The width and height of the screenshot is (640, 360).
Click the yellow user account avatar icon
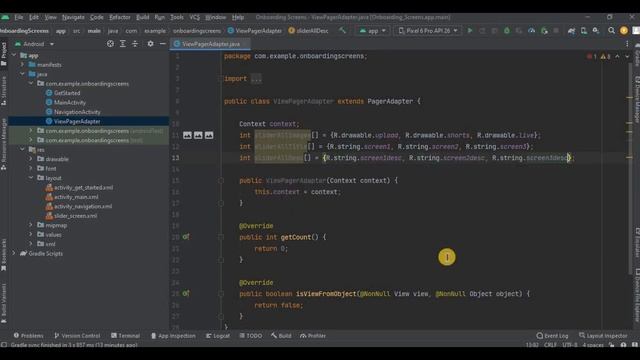(x=624, y=31)
